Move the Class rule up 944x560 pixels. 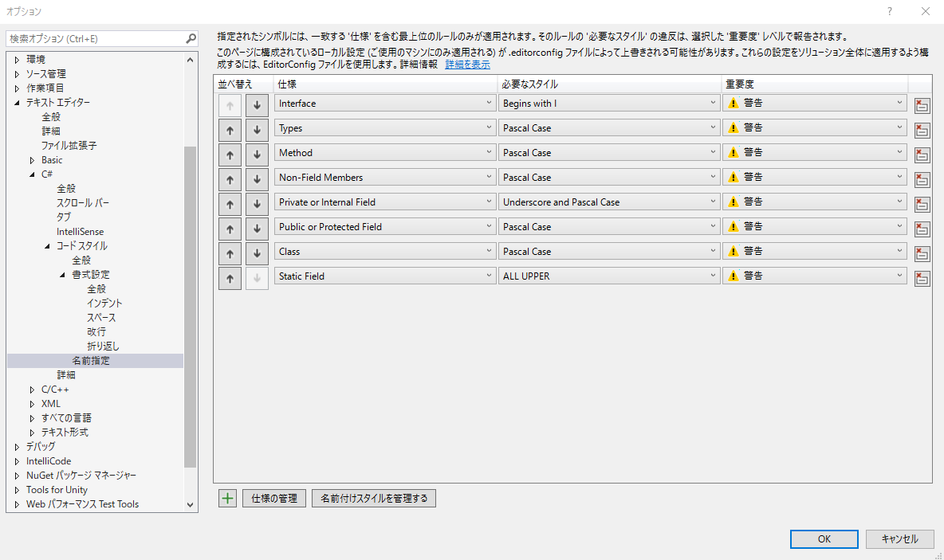tap(230, 253)
